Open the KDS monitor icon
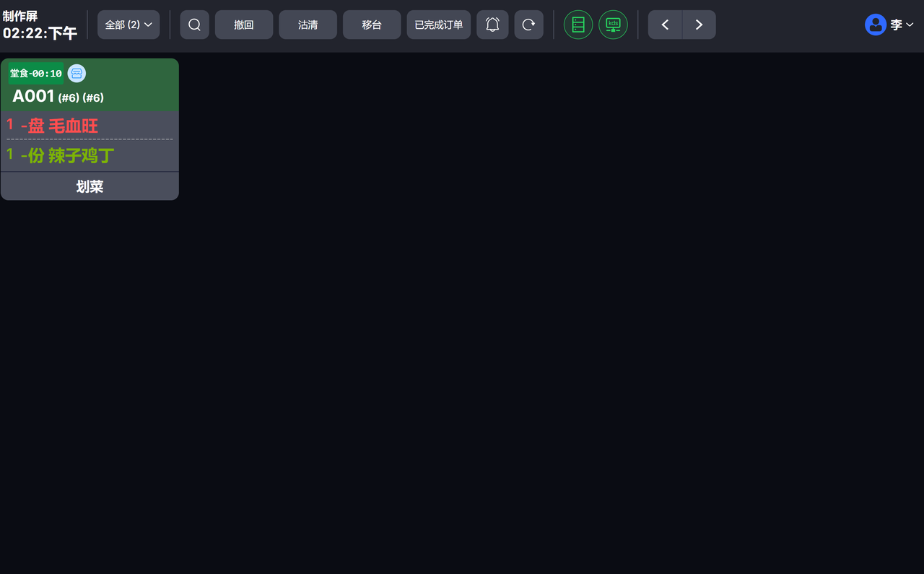 point(613,25)
